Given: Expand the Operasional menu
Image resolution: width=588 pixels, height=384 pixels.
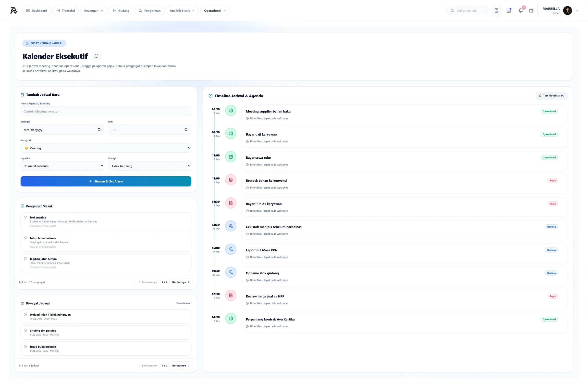Looking at the screenshot, I should pyautogui.click(x=215, y=11).
